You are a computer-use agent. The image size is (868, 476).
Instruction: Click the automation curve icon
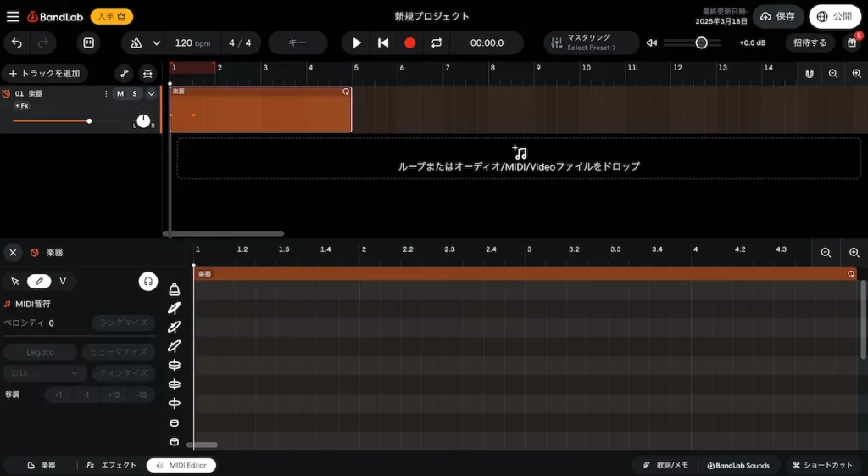[125, 74]
